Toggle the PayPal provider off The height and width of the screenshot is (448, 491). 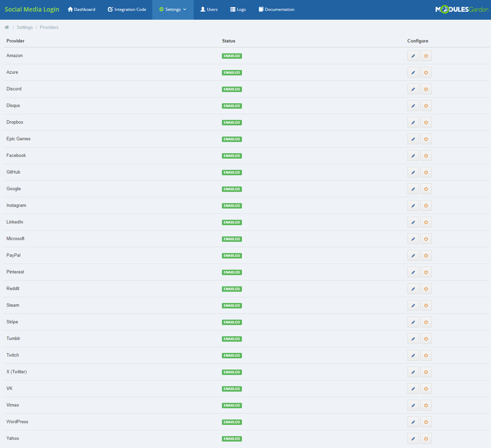click(426, 255)
